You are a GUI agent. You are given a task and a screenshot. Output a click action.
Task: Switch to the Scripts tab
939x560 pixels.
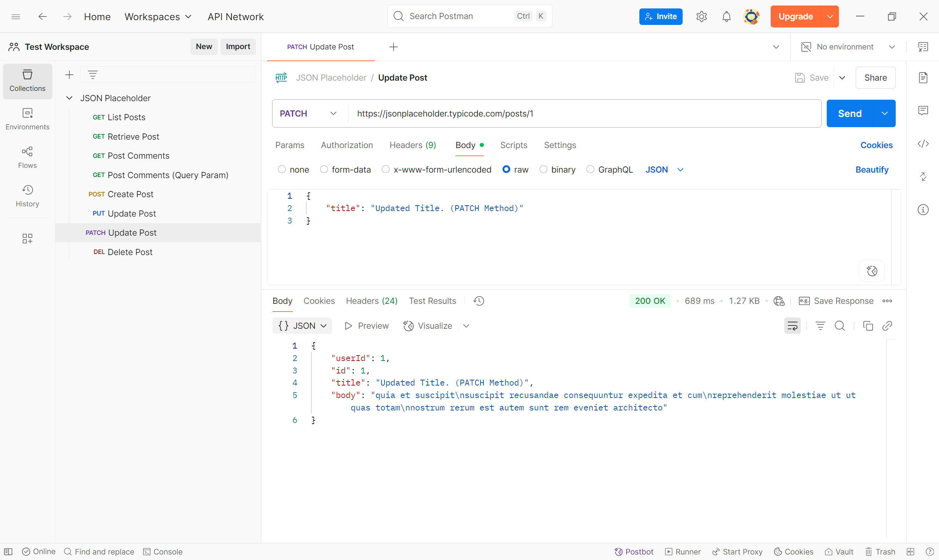click(x=514, y=145)
